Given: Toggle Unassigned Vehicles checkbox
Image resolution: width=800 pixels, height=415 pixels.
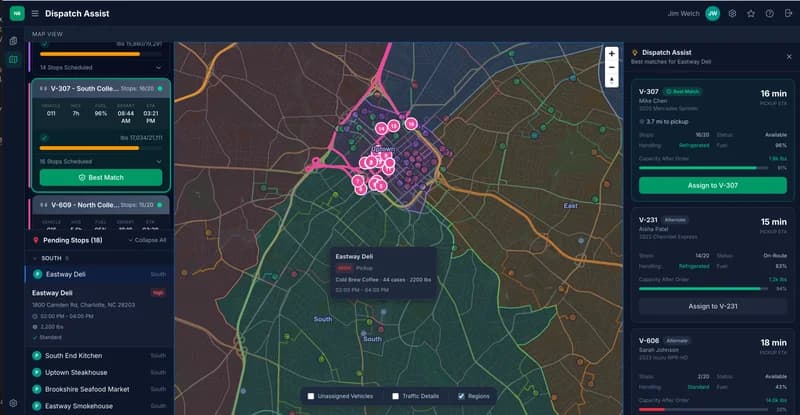Looking at the screenshot, I should point(311,396).
